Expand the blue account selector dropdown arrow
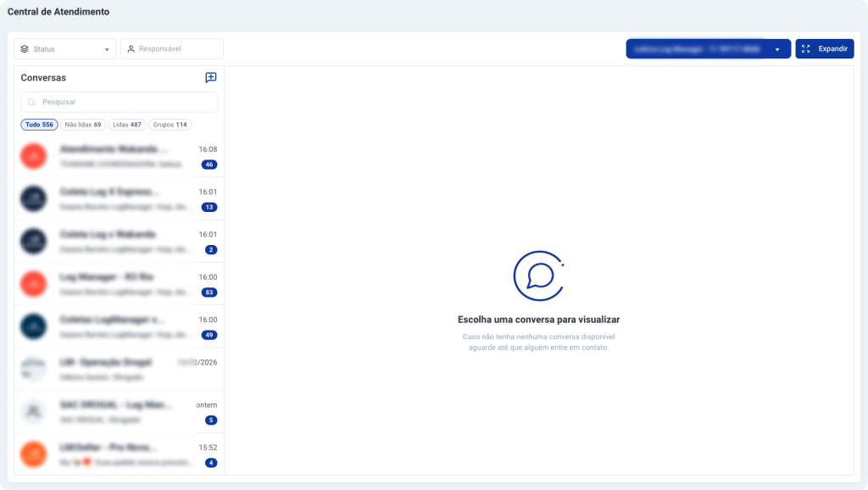The image size is (868, 490). (776, 49)
